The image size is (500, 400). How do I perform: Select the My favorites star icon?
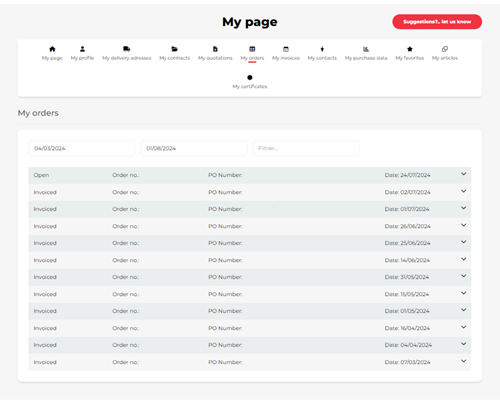[410, 49]
